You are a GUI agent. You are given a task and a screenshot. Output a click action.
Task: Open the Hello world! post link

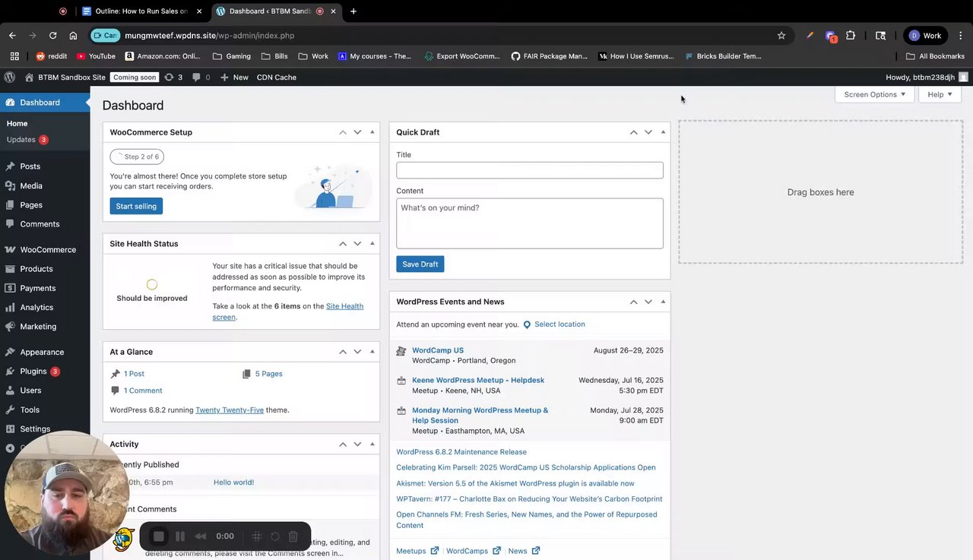[233, 482]
